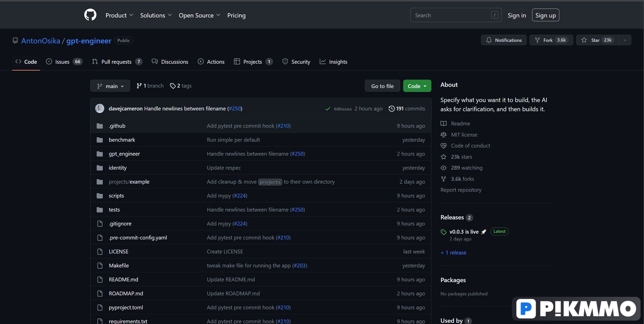Open the AntonOsika owner link
The width and height of the screenshot is (644, 324).
pos(41,41)
